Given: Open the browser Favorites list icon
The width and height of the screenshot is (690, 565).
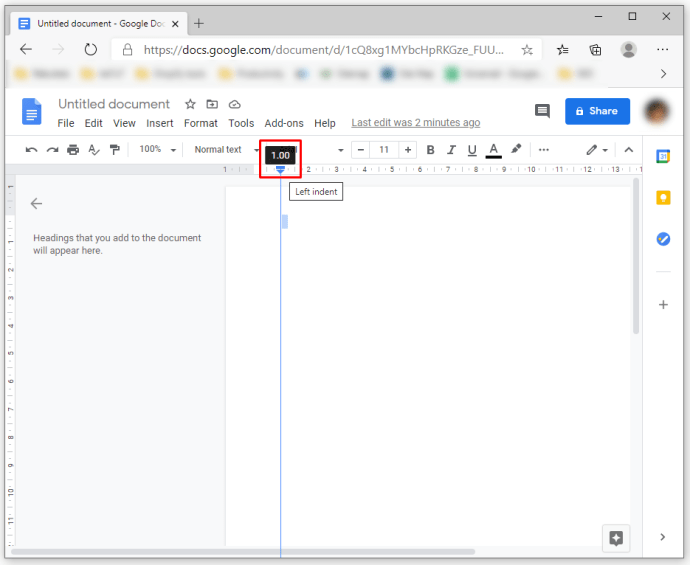Looking at the screenshot, I should pos(562,50).
